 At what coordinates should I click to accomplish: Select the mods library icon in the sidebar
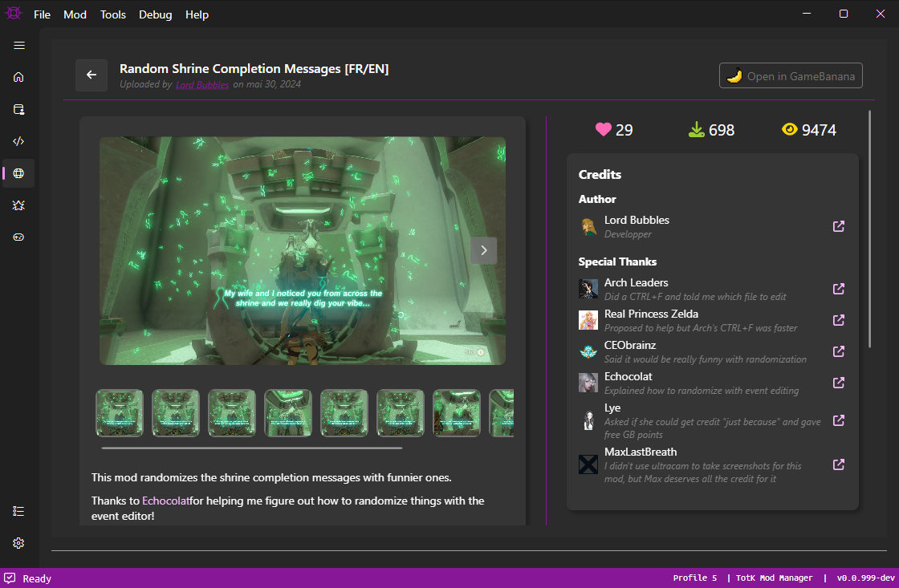(18, 109)
